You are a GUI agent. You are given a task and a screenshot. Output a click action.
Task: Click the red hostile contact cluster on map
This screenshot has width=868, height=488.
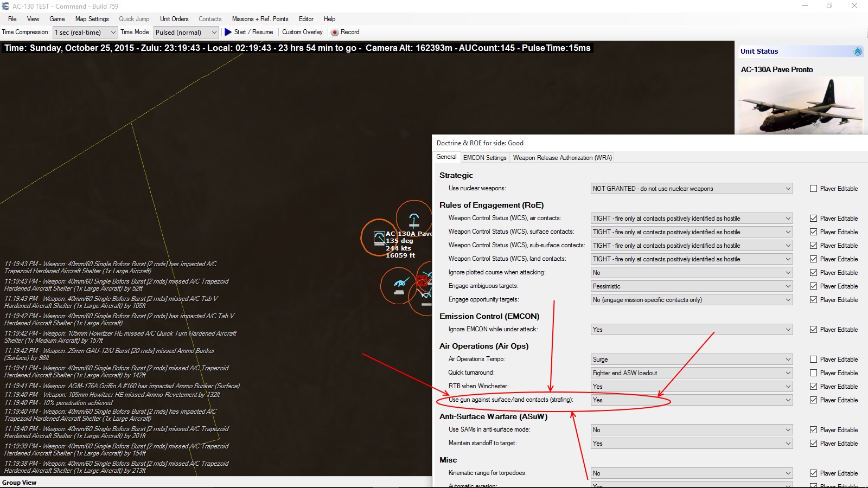click(x=422, y=281)
